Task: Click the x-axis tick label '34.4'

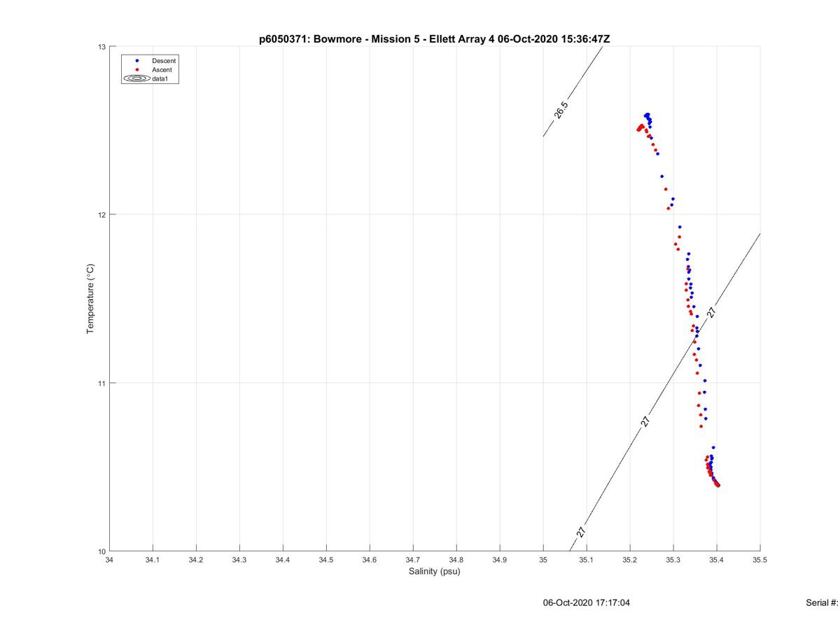Action: (x=283, y=560)
